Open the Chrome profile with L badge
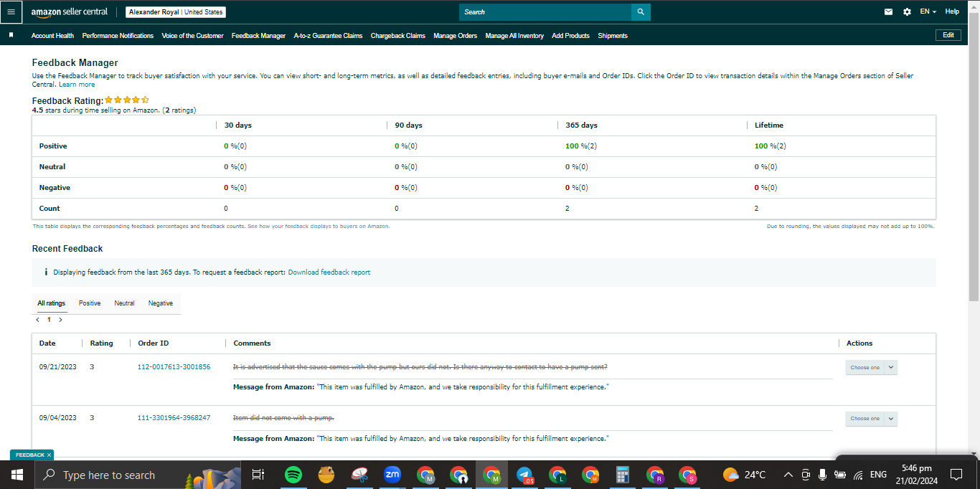Screen dimensions: 980x489 pos(557,475)
